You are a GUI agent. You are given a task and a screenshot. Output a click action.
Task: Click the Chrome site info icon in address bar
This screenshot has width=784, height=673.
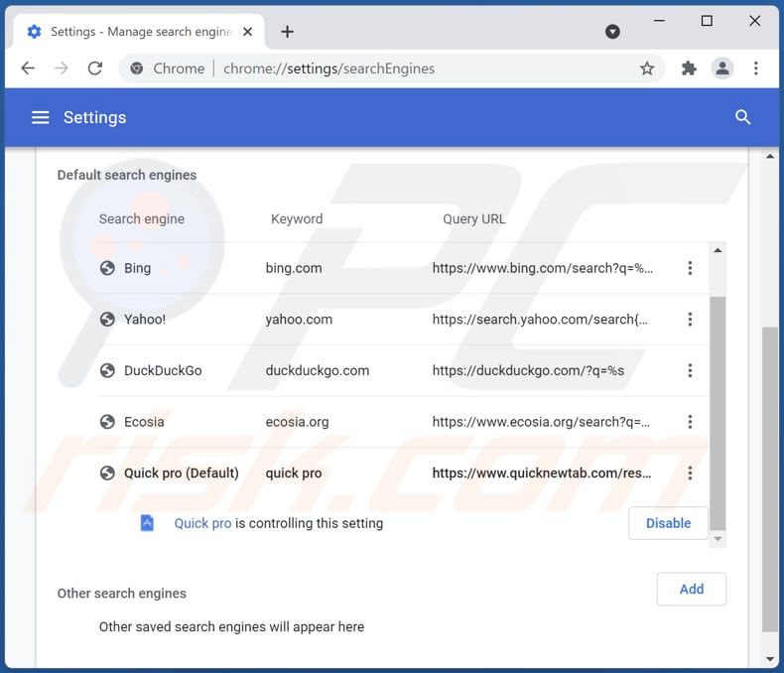click(137, 68)
